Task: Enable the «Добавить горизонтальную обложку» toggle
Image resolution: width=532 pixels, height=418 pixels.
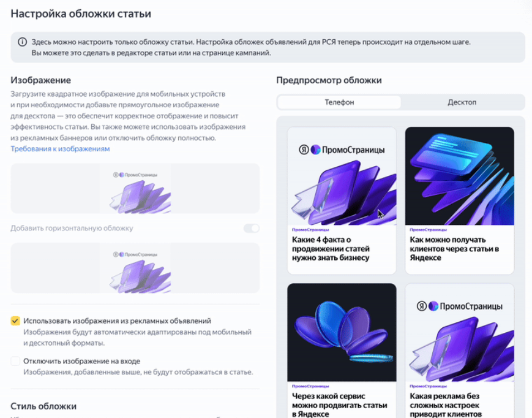Action: (251, 227)
